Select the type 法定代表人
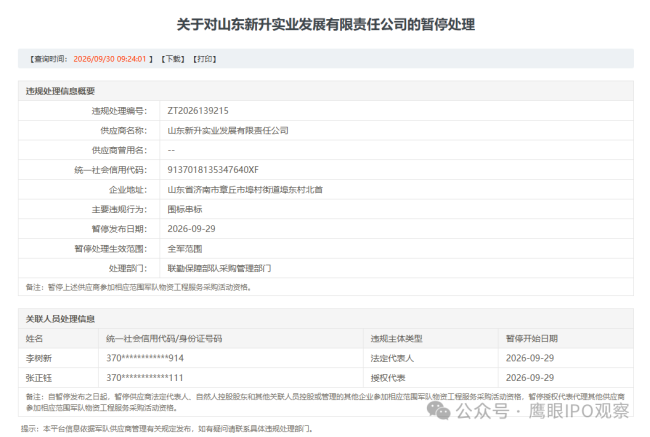The image size is (650, 437). (x=392, y=358)
